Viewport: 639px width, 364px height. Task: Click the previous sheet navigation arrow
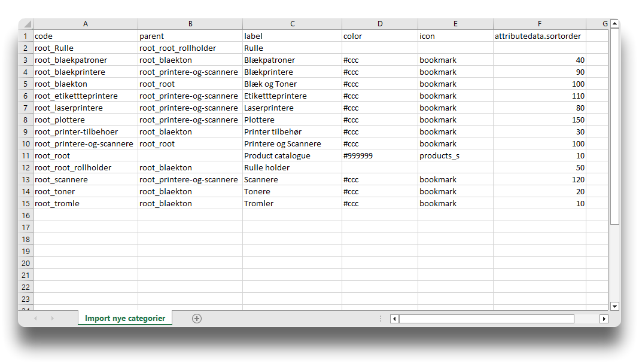(35, 319)
